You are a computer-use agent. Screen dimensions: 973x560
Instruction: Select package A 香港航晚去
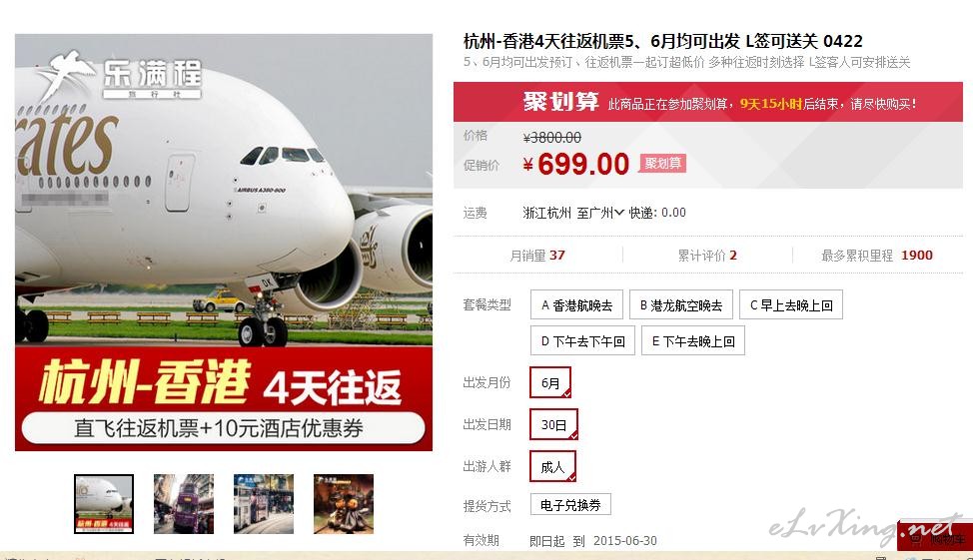(x=577, y=304)
